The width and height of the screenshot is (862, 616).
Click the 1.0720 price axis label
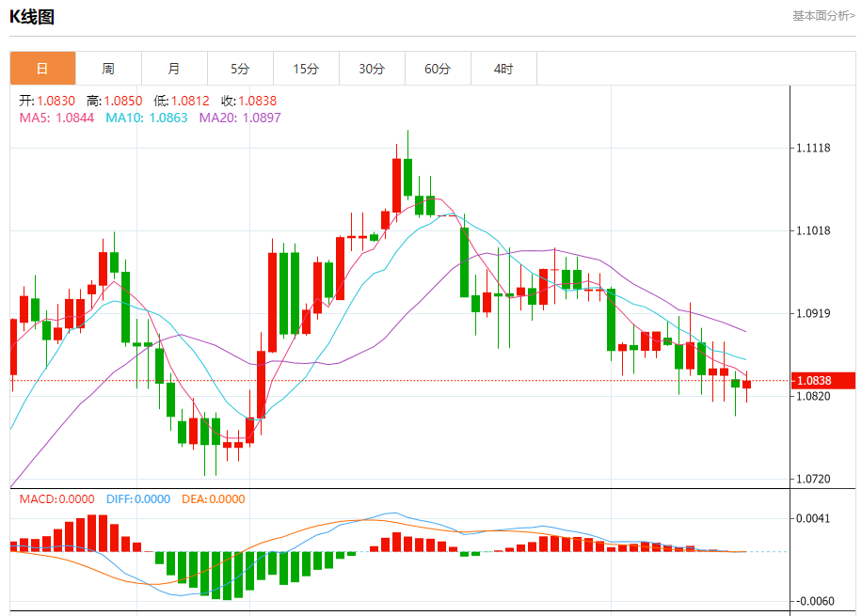[814, 479]
